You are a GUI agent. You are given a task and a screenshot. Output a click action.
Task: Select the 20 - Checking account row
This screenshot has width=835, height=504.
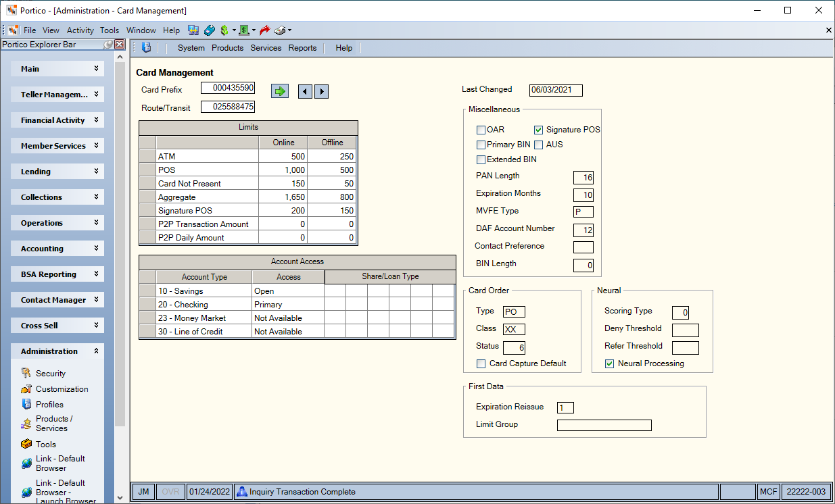(x=296, y=305)
